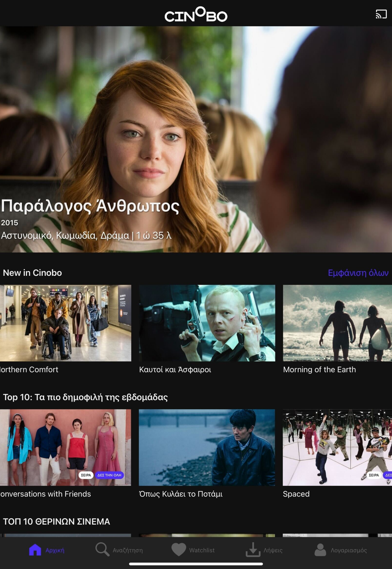
Task: Open the Spaced series thumbnail
Action: pyautogui.click(x=337, y=447)
